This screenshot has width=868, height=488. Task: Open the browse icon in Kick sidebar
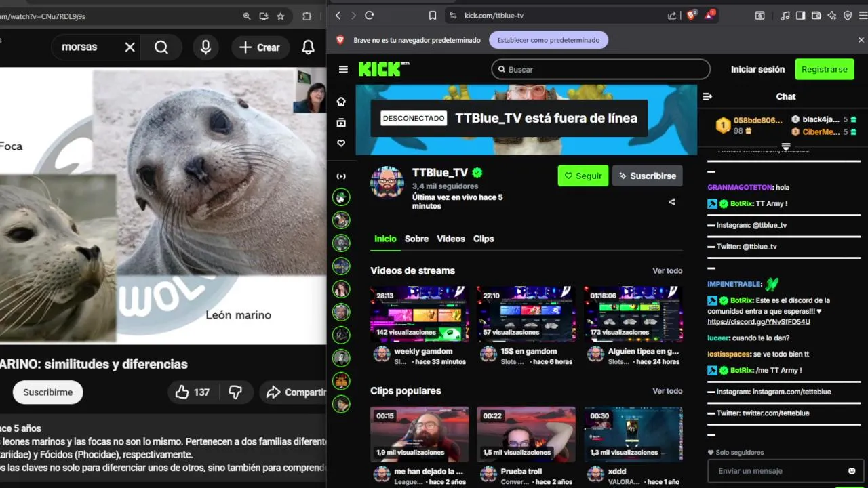pos(341,122)
